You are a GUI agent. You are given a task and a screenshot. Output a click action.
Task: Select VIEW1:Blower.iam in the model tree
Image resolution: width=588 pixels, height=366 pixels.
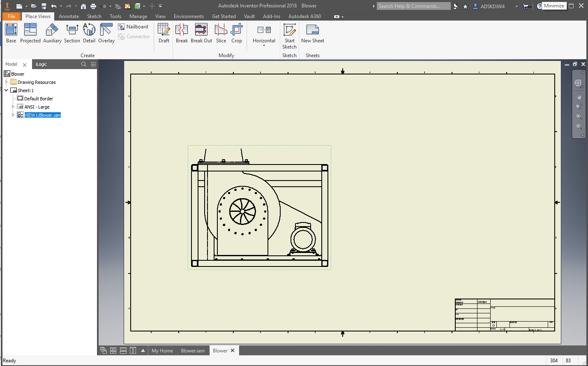[42, 115]
